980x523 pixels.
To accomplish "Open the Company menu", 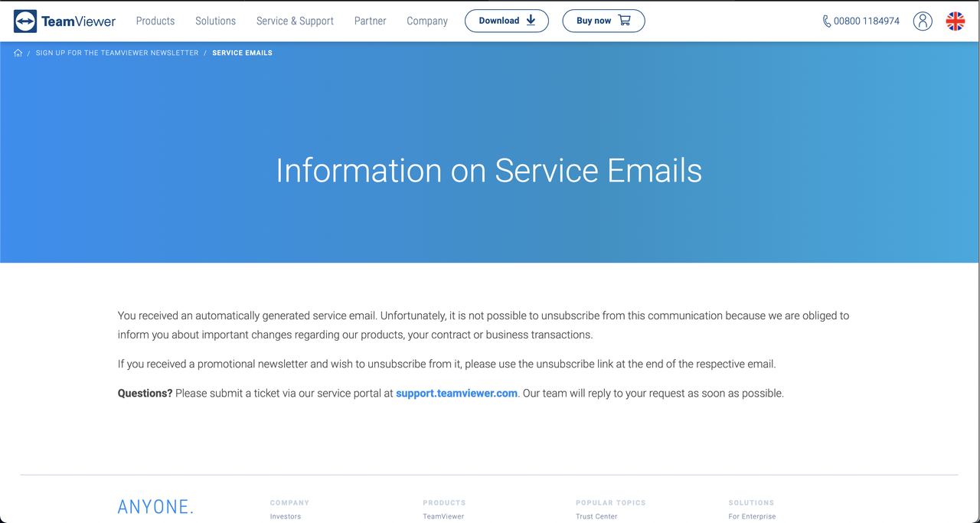I will point(427,21).
